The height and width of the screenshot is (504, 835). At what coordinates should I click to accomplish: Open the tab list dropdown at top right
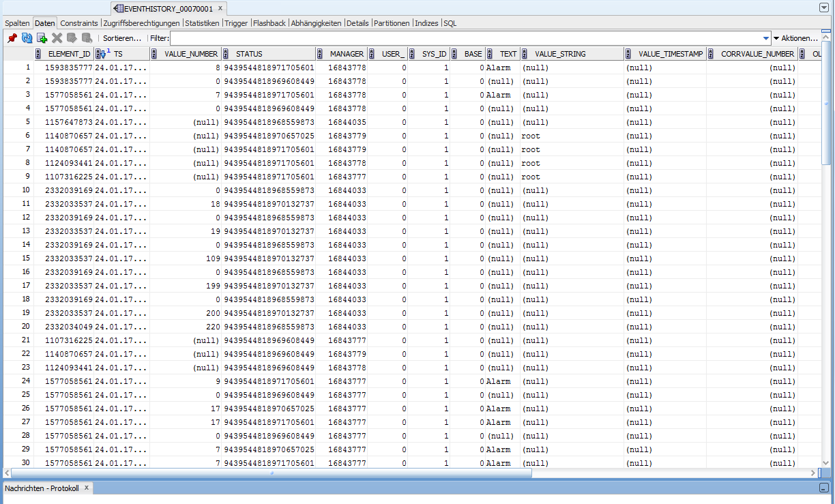[x=824, y=8]
